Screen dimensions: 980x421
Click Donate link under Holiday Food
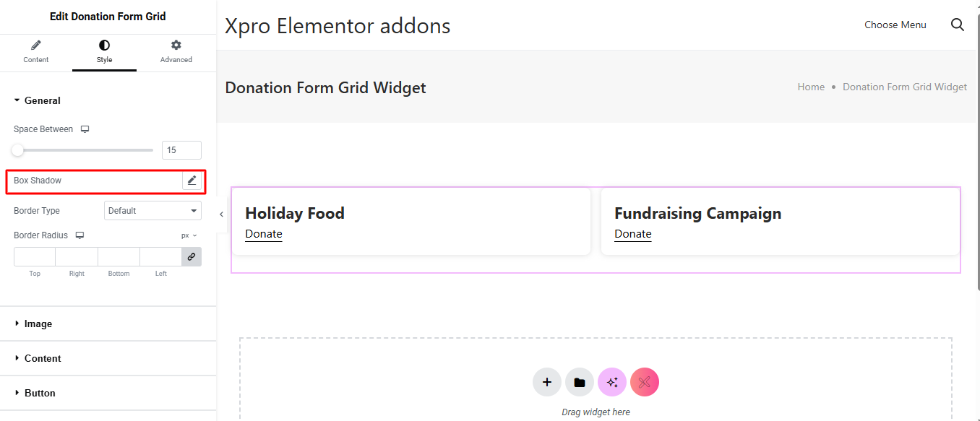263,234
